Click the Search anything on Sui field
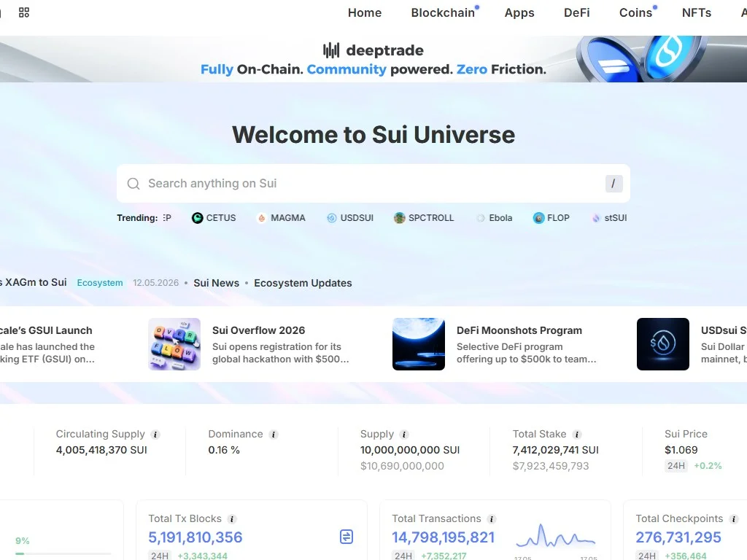 pyautogui.click(x=373, y=183)
